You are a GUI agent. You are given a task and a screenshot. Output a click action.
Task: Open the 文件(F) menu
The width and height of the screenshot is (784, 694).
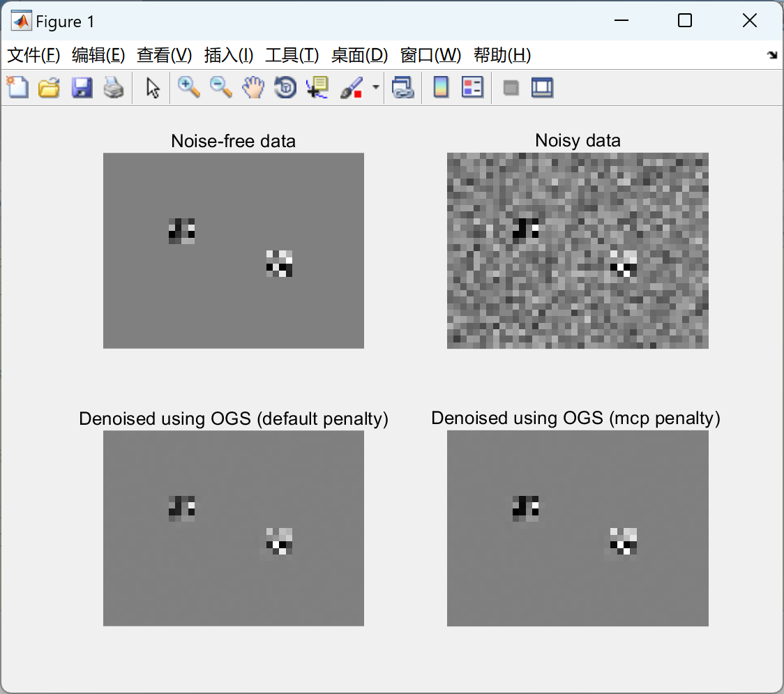click(x=33, y=55)
